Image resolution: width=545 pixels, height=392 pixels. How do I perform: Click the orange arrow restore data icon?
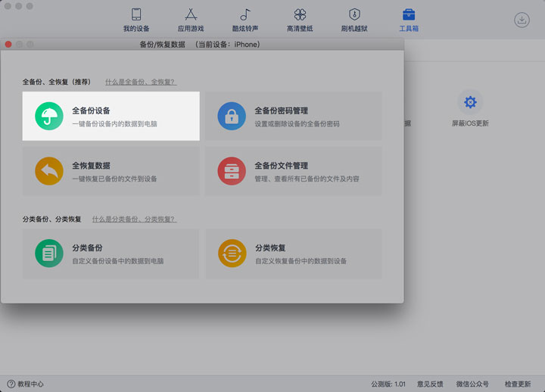(49, 171)
